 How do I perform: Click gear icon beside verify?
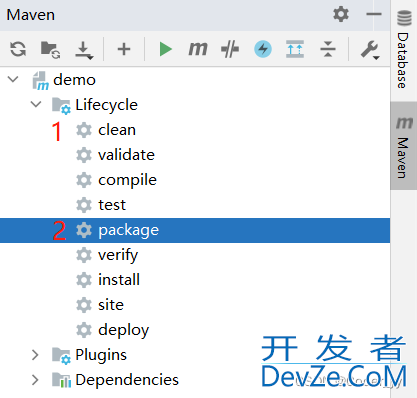pos(84,255)
